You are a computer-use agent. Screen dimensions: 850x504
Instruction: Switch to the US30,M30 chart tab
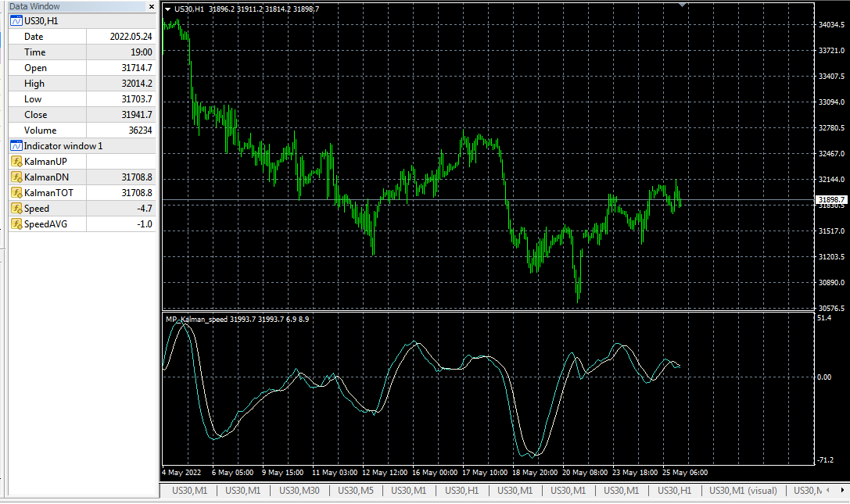tap(298, 491)
